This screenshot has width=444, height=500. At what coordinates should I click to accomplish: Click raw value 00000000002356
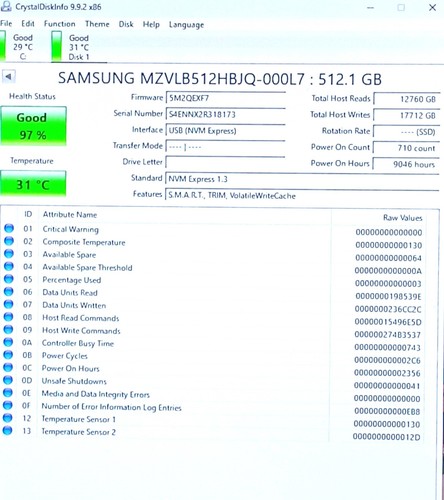(387, 373)
